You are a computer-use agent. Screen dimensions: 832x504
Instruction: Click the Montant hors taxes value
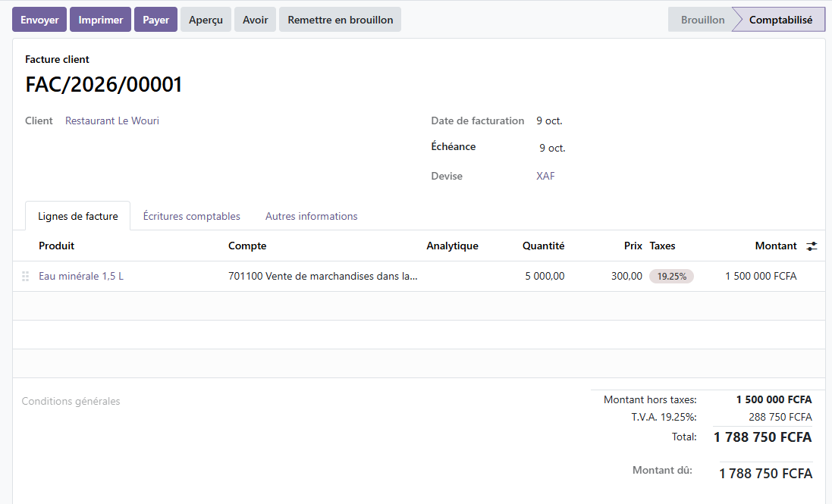774,399
